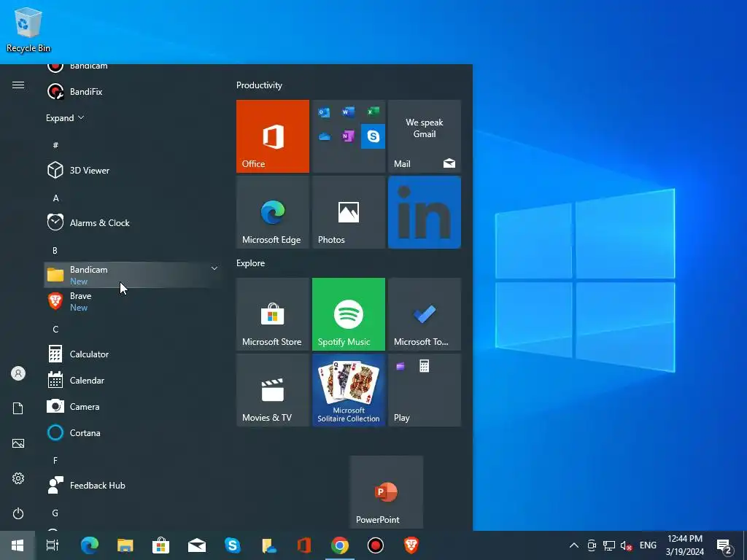Screen dimensions: 747x560
Task: Open the notification center
Action: click(x=724, y=545)
